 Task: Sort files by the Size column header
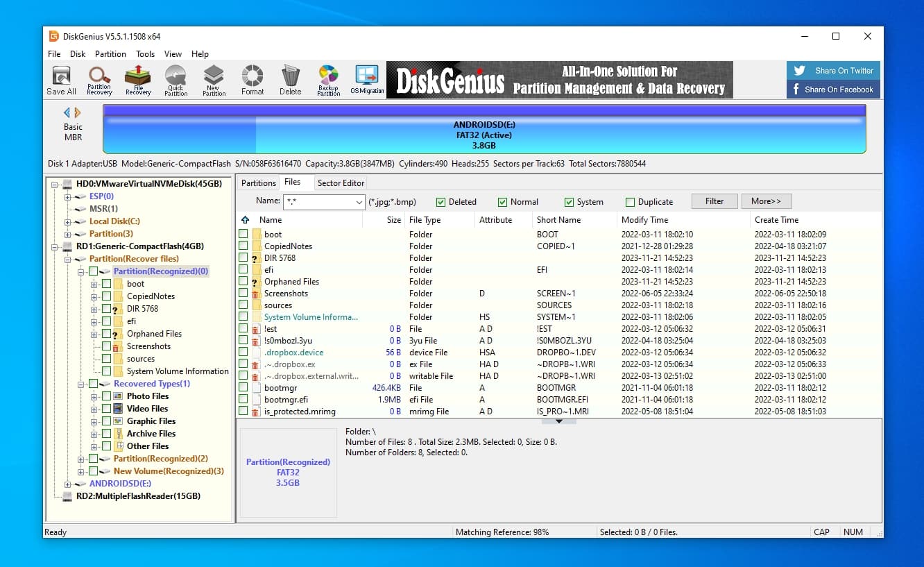pos(384,220)
